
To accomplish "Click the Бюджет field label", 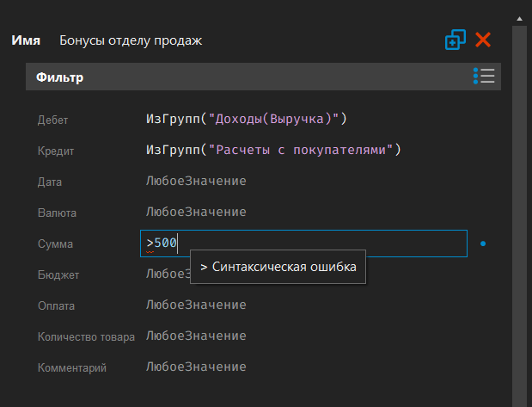I will tap(57, 274).
